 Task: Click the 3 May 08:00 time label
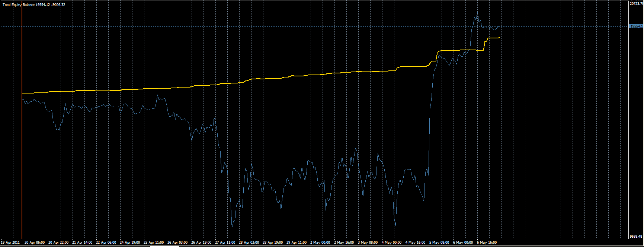coord(368,243)
